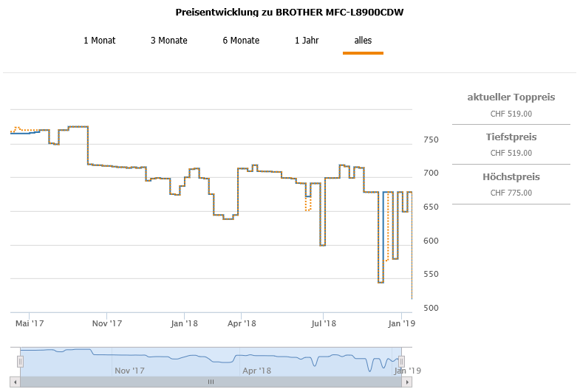
Task: Switch to the 3 Monate range
Action: (x=169, y=41)
